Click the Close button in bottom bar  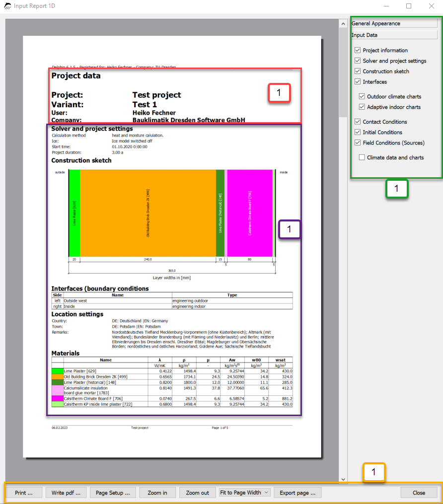419,493
